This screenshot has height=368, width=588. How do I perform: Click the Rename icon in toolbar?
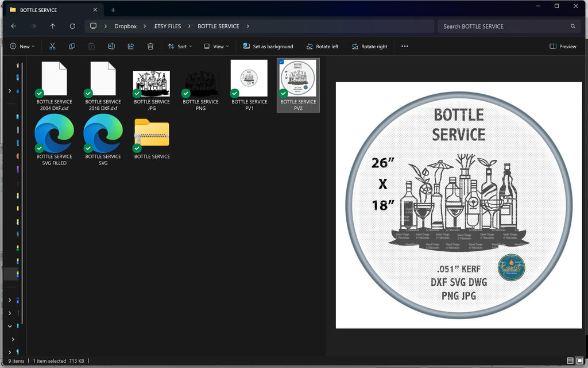coord(111,46)
